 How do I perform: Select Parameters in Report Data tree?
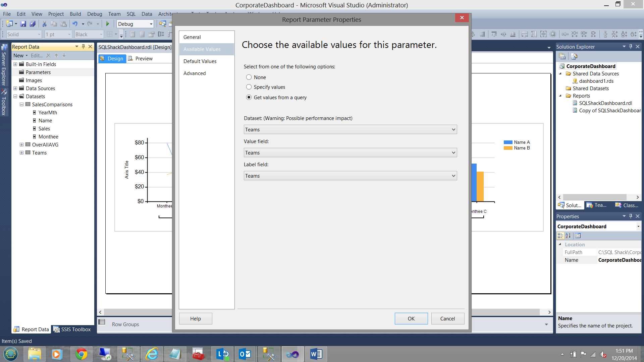pyautogui.click(x=38, y=72)
